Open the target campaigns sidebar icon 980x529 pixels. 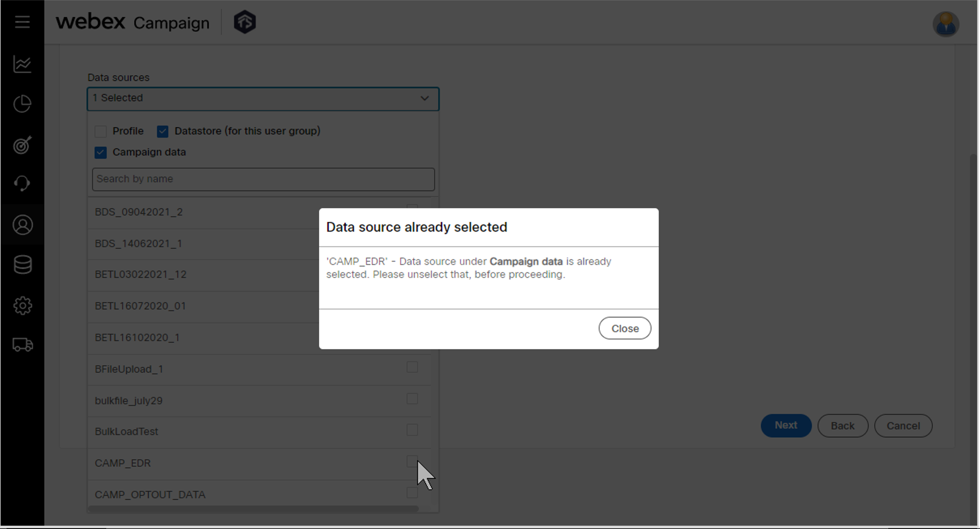[22, 144]
